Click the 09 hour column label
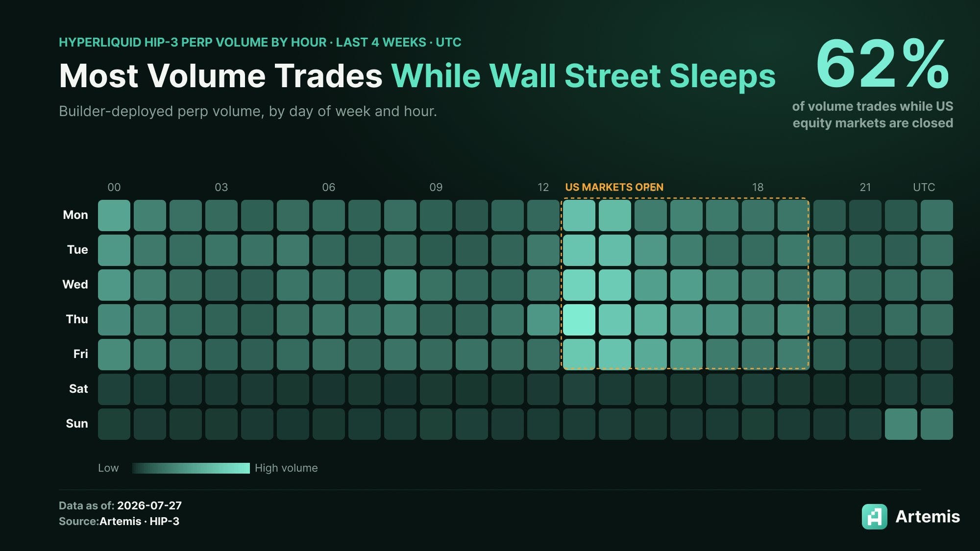This screenshot has width=980, height=551. pyautogui.click(x=436, y=187)
